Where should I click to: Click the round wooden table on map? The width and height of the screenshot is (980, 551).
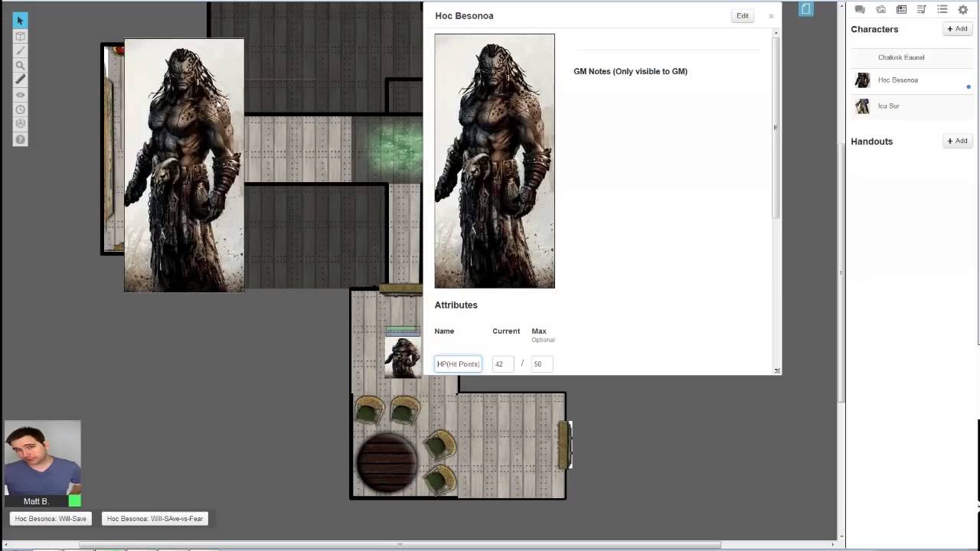pyautogui.click(x=387, y=463)
